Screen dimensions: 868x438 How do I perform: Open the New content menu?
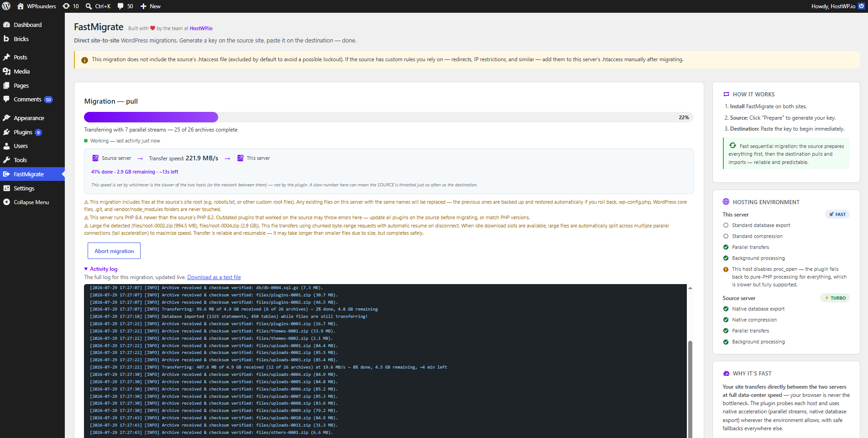coord(151,6)
